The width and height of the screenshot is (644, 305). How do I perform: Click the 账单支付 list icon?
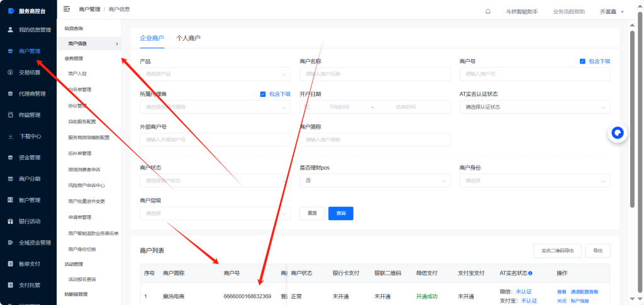click(x=11, y=263)
